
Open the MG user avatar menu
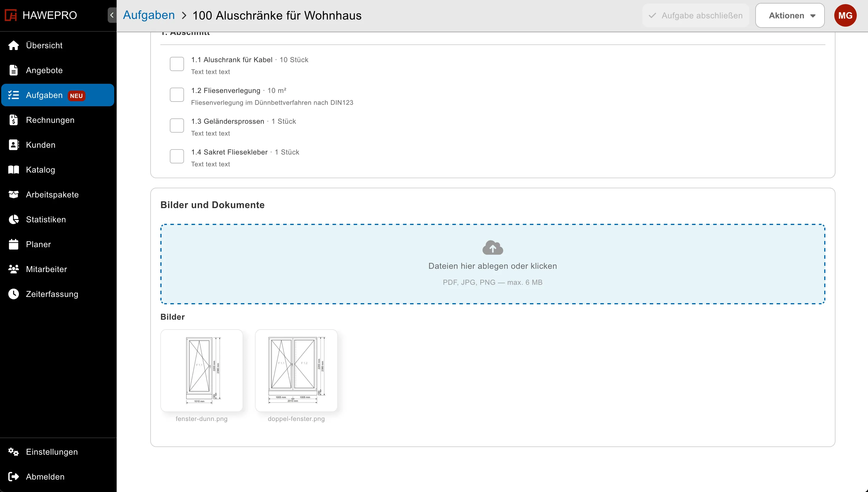(x=845, y=16)
